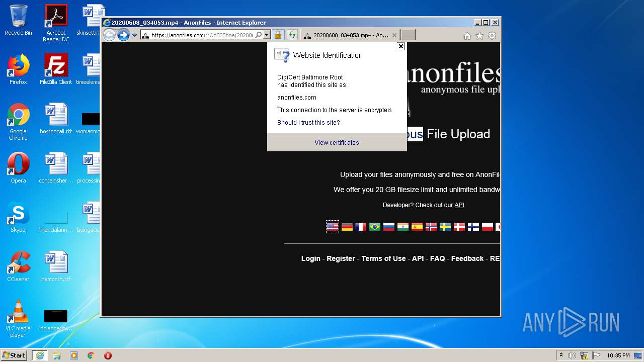
Task: Open Windows Explorer from taskbar
Action: pos(57,355)
